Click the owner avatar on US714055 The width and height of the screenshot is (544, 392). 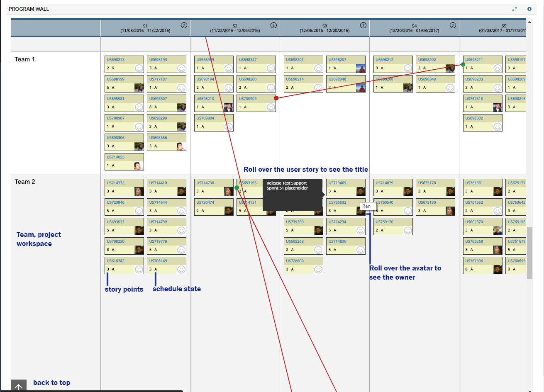coord(139,166)
